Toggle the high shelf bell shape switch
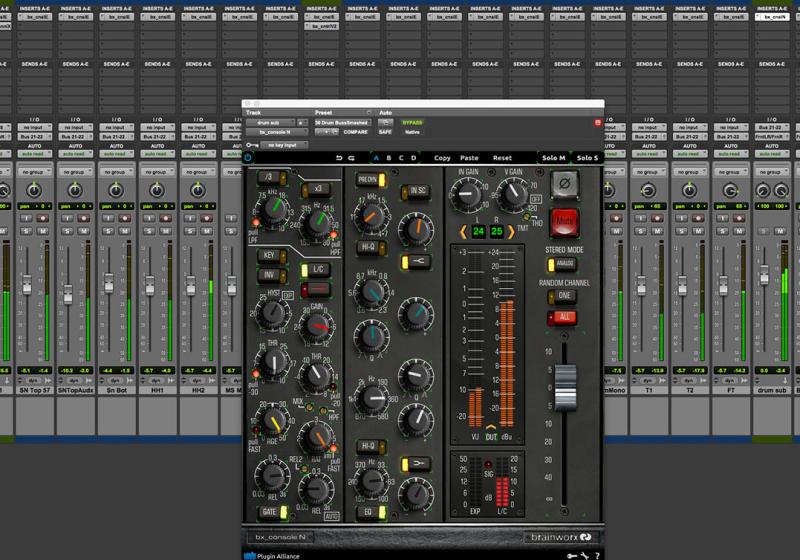The image size is (800, 560). coord(416,262)
